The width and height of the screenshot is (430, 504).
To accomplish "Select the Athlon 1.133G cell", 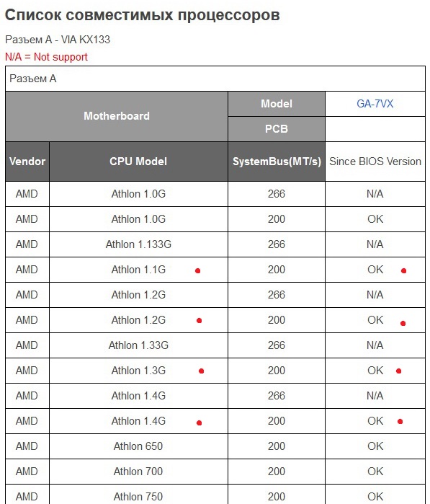I will click(138, 244).
